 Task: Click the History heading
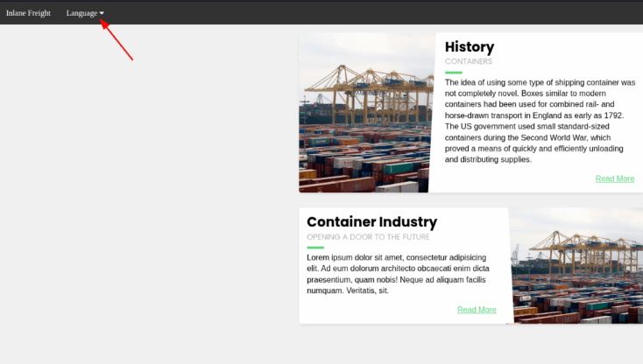click(x=469, y=47)
